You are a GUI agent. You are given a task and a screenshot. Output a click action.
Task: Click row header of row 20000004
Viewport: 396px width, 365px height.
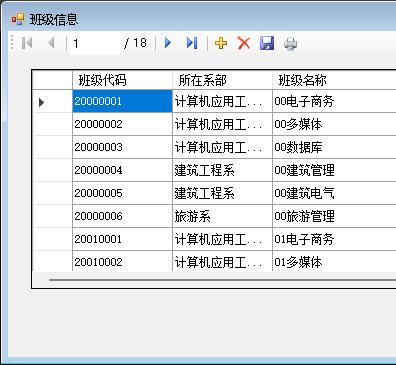[x=53, y=170]
